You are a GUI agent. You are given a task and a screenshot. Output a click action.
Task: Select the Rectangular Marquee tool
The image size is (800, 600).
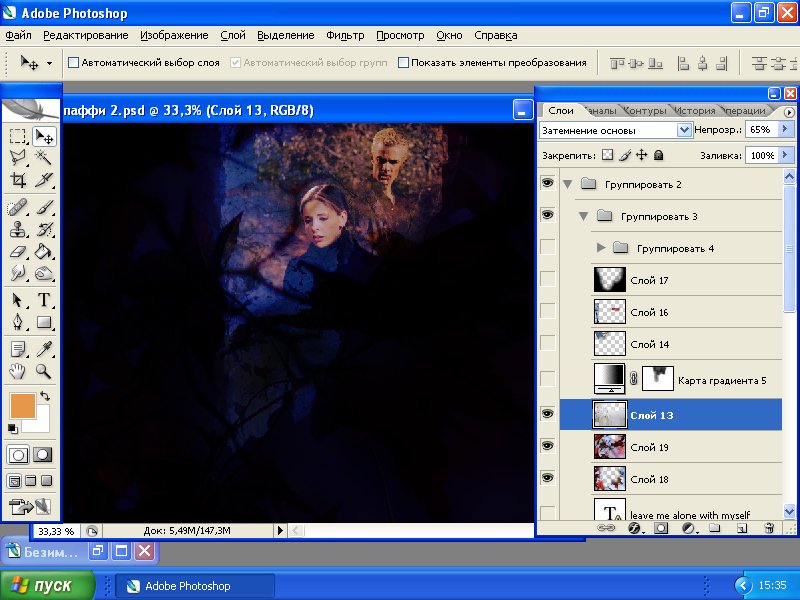pos(18,137)
